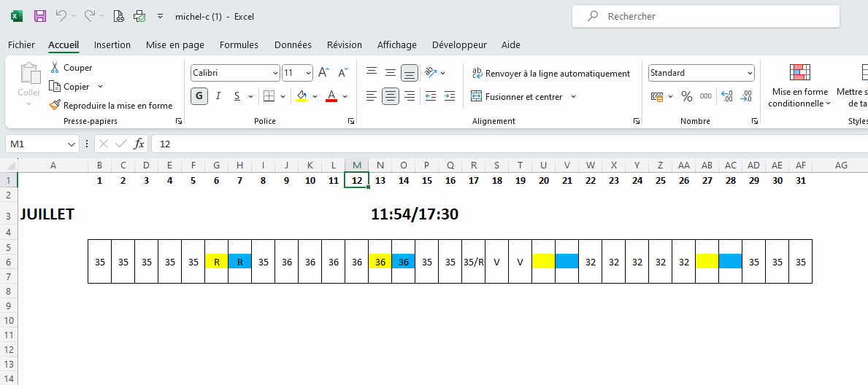
Task: Open Mise en forme conditionnelle menu
Action: [800, 86]
